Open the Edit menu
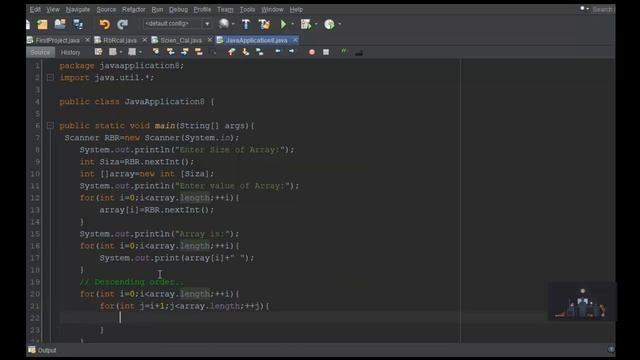The image size is (640, 360). [x=35, y=9]
